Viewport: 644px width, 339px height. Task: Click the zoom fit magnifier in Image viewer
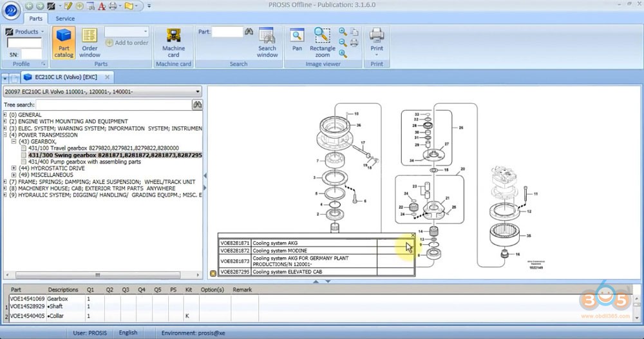point(343,54)
